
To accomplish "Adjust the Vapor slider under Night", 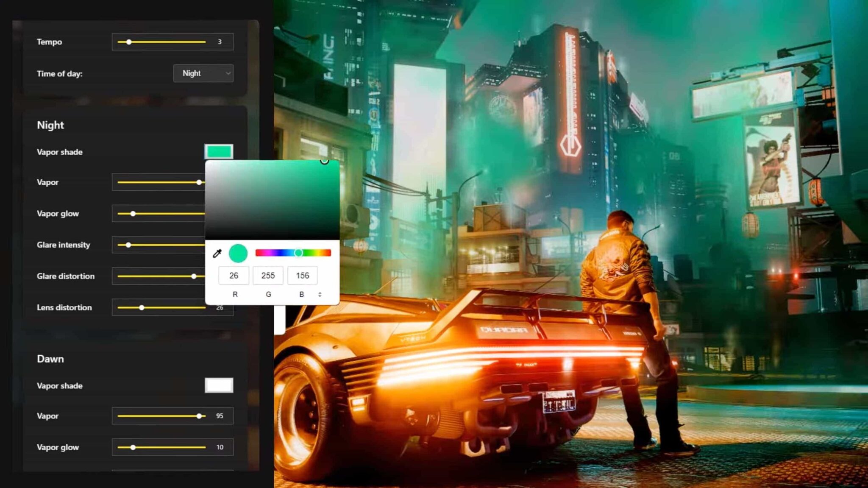I will point(200,182).
